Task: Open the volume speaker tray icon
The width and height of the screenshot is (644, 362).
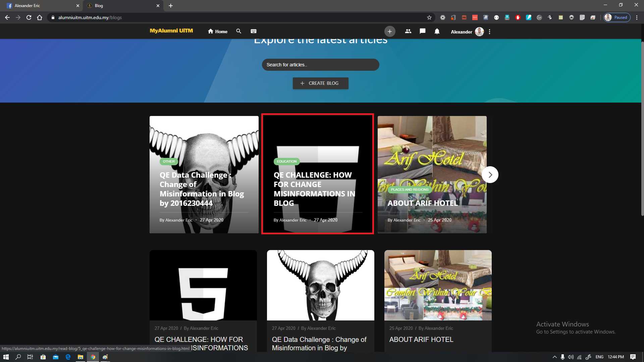Action: coord(571,357)
